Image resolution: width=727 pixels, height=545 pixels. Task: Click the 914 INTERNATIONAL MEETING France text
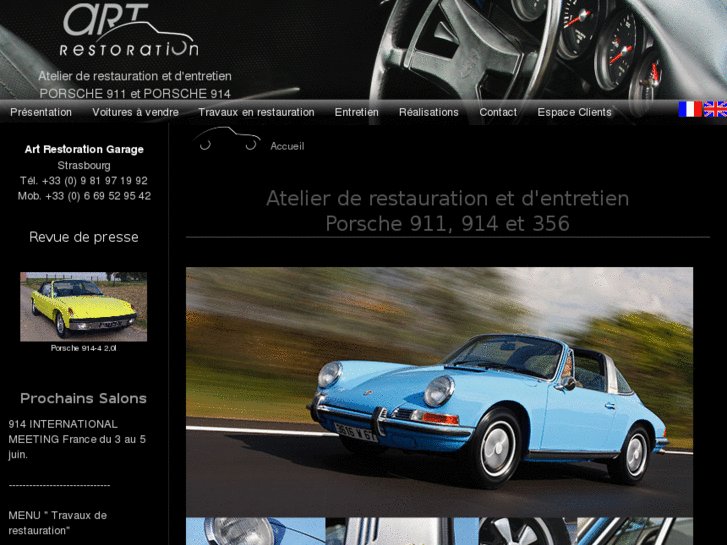[77, 439]
